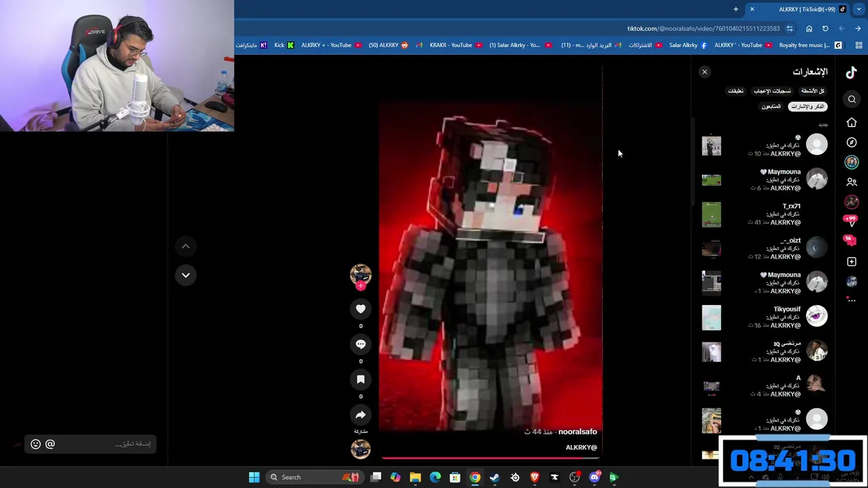Image resolution: width=868 pixels, height=488 pixels.
Task: Open video thumbnail beside Tikyousif notification
Action: point(711,317)
